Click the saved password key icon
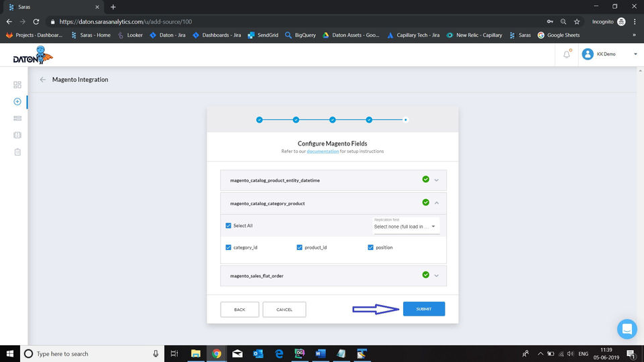This screenshot has width=644, height=362. click(x=550, y=21)
